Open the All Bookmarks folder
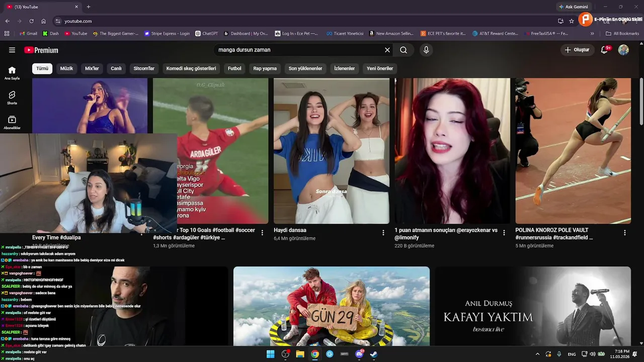Image resolution: width=644 pixels, height=362 pixels. pos(622,34)
